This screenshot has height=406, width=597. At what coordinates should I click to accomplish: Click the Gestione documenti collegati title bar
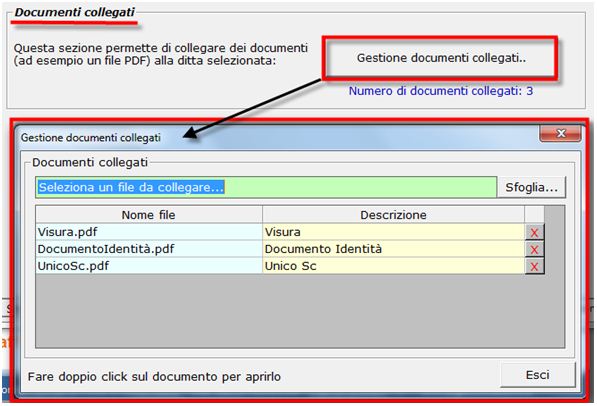tap(278, 137)
